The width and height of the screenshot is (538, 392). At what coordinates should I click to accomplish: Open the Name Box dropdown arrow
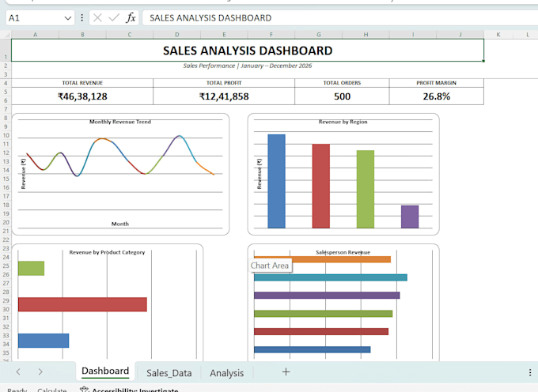point(67,18)
